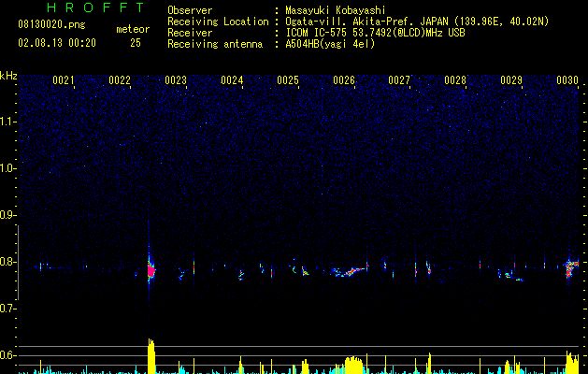Click the 0026 time marker
This screenshot has width=588, height=374.
pyautogui.click(x=344, y=80)
